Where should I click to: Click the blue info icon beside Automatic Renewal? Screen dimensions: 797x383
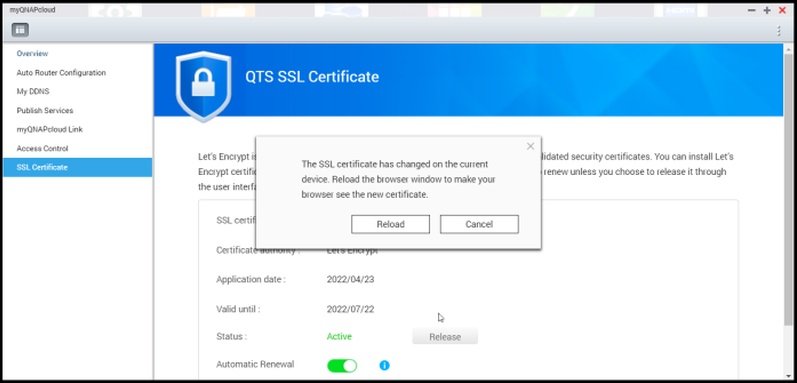(384, 365)
